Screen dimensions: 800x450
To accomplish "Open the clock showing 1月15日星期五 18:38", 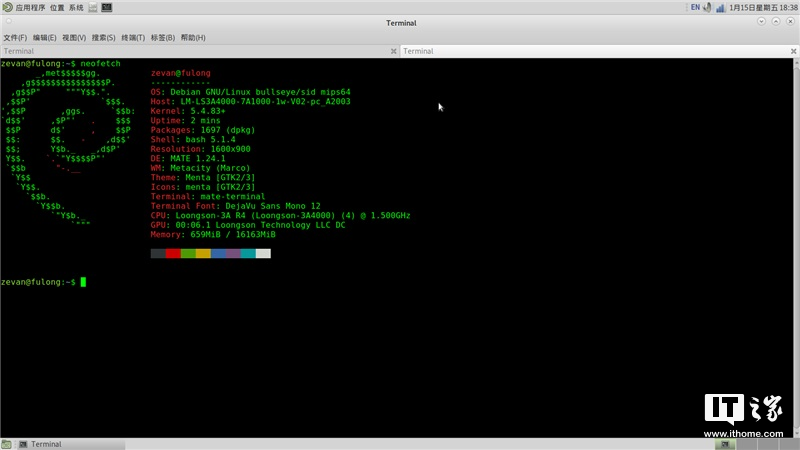I will (x=763, y=8).
